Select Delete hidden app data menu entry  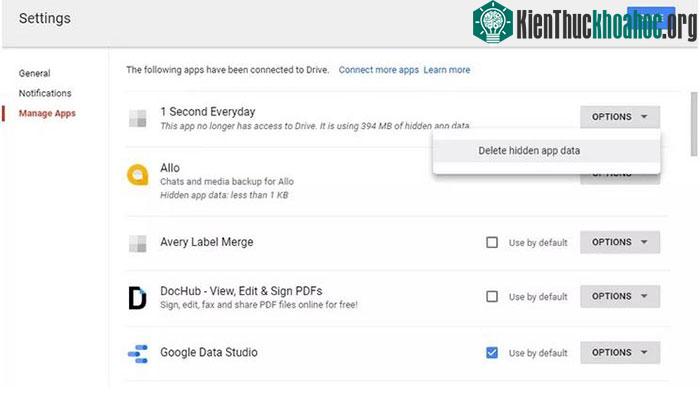(x=546, y=151)
